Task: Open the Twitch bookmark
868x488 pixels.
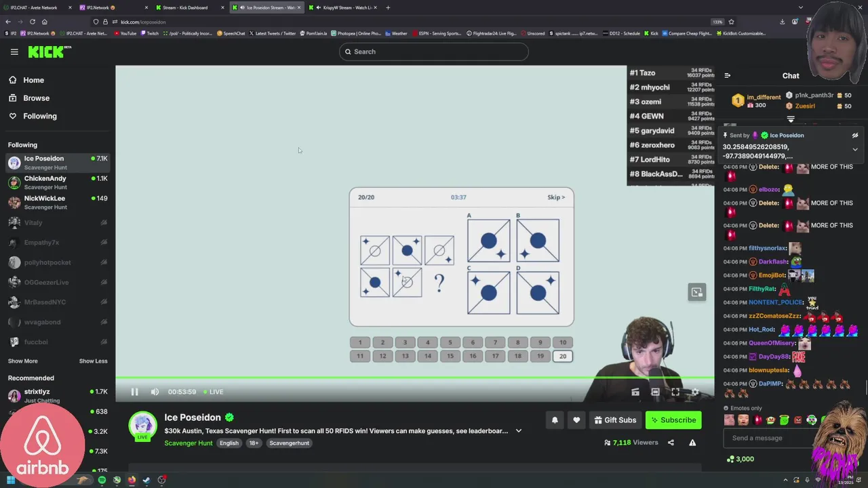Action: [150, 33]
